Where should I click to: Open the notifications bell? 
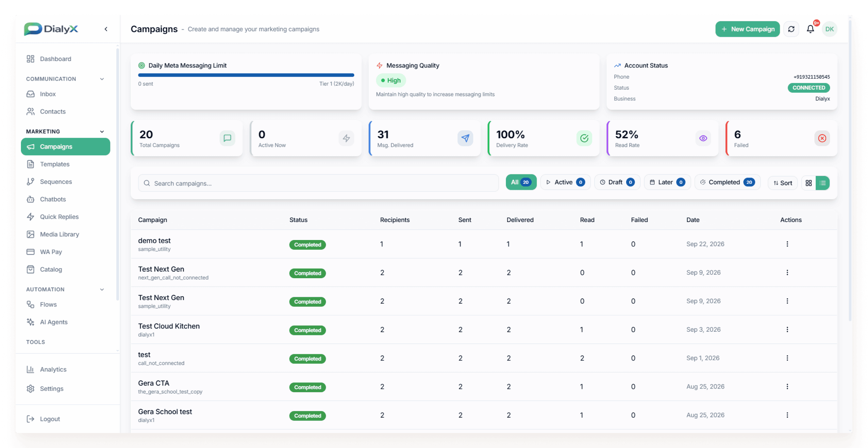tap(810, 29)
